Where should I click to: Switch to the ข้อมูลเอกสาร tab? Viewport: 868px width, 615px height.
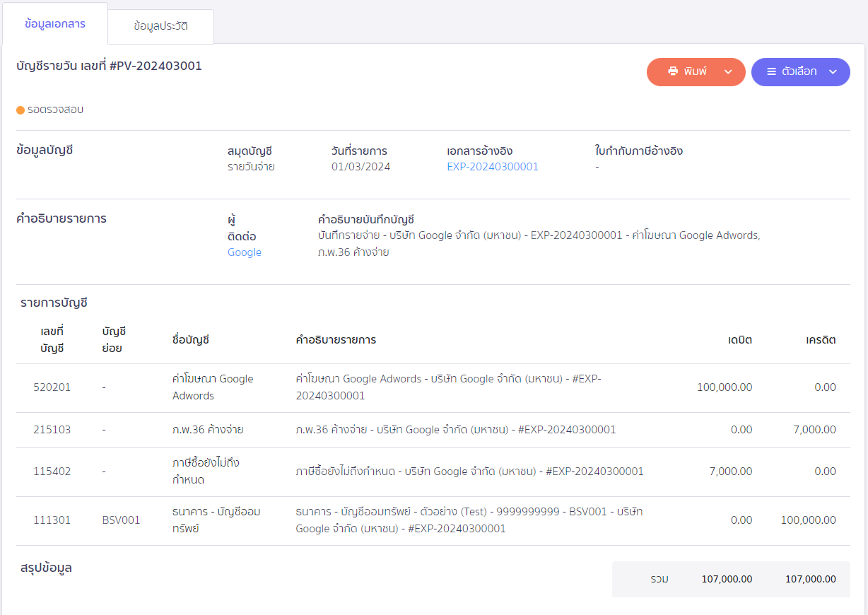(x=54, y=24)
